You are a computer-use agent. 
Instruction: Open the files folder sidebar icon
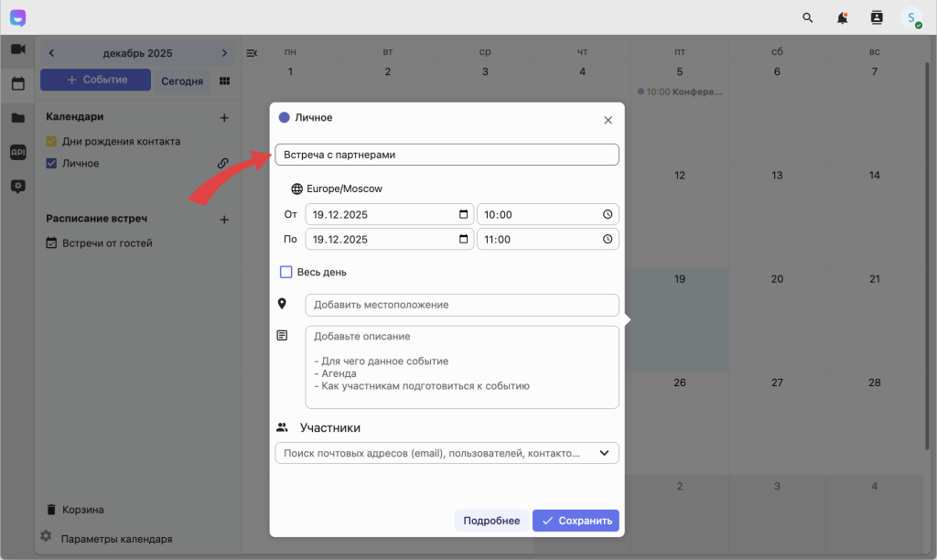click(17, 117)
